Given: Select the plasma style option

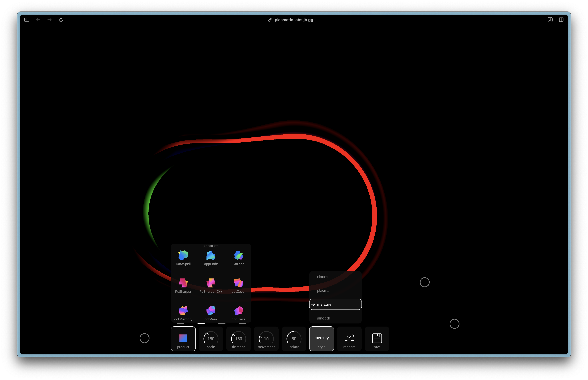Looking at the screenshot, I should [x=335, y=290].
